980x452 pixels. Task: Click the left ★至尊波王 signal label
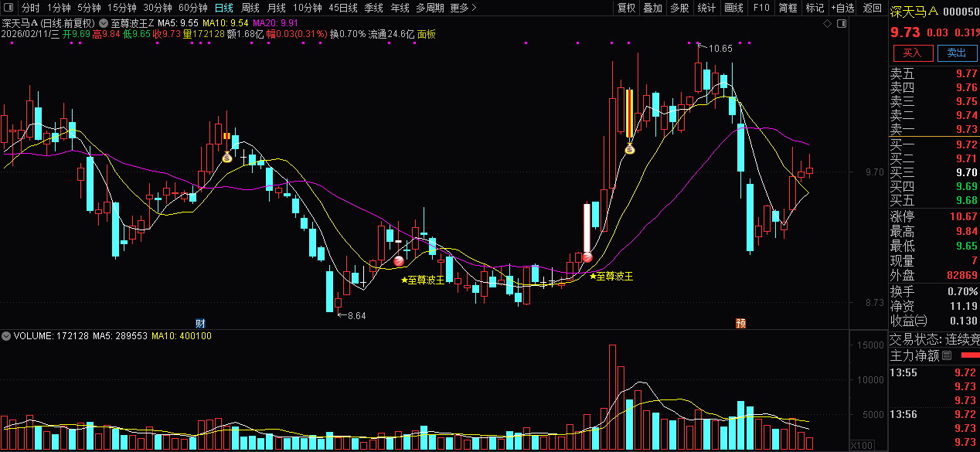click(423, 280)
